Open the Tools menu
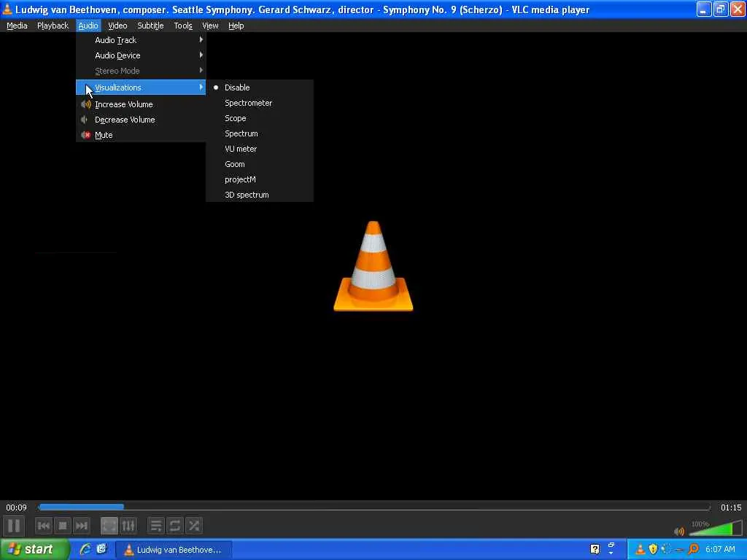Viewport: 747px width, 560px height. [183, 26]
